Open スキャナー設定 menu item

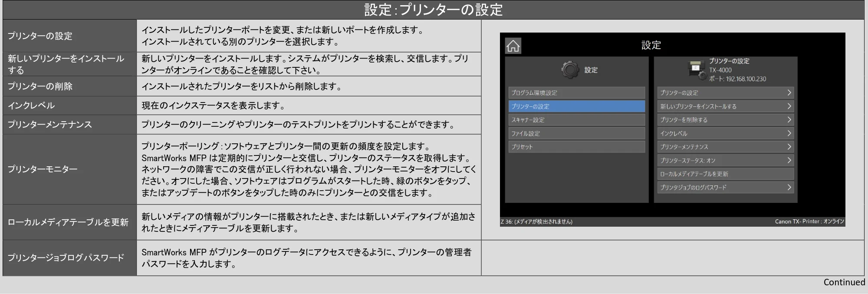(576, 120)
